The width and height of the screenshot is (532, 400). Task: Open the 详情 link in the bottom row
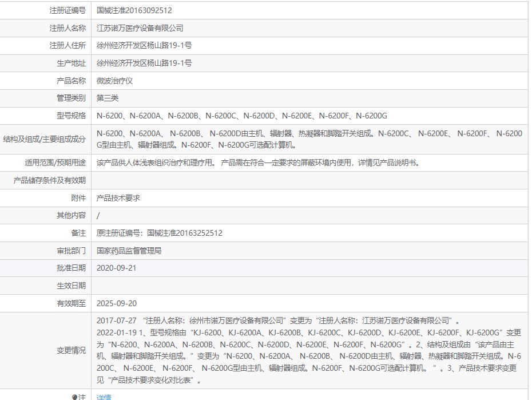click(x=104, y=397)
